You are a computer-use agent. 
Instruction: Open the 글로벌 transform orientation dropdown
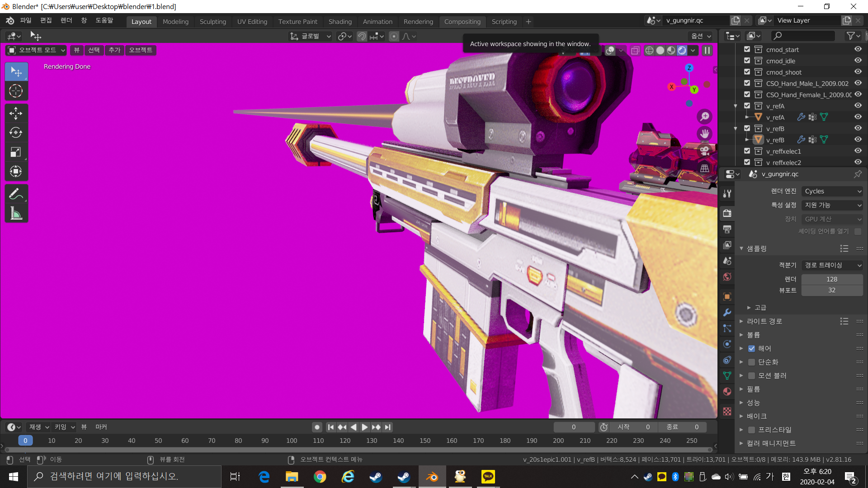pyautogui.click(x=311, y=36)
